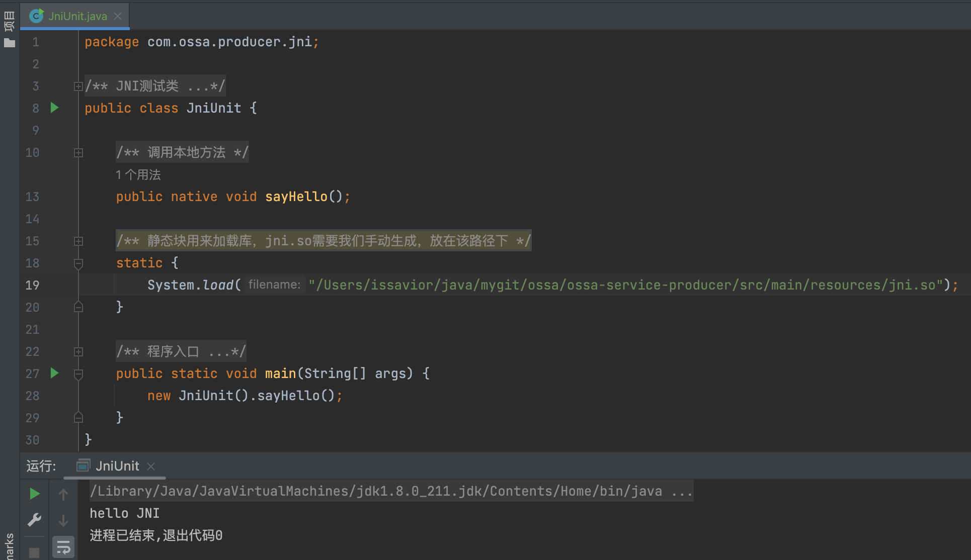Close the JniUnit.java editor tab
The width and height of the screenshot is (971, 560).
(118, 16)
